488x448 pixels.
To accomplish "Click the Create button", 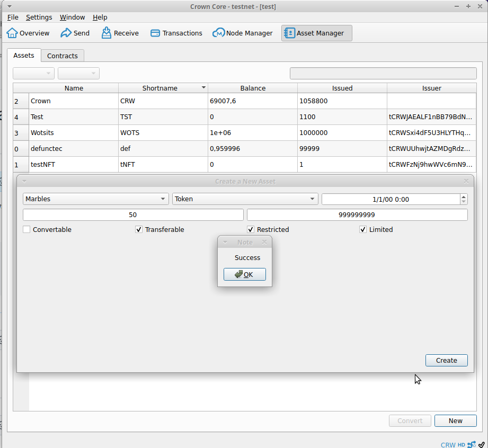I will click(446, 360).
